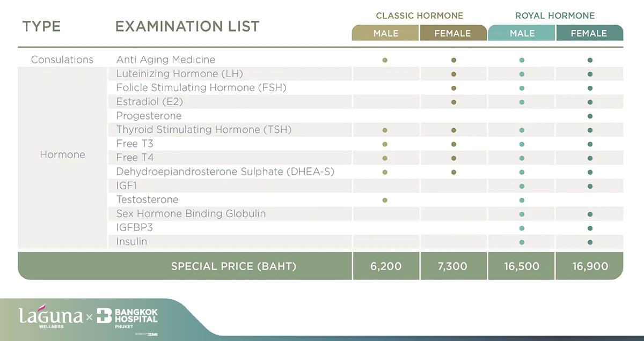644x341 pixels.
Task: Click the Royal Female IGF1 dot
Action: click(590, 186)
